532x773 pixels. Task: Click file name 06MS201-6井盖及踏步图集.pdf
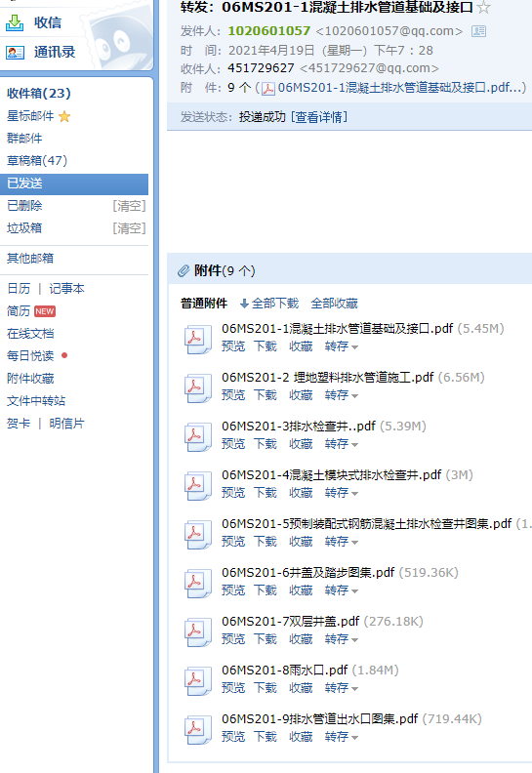pyautogui.click(x=307, y=572)
